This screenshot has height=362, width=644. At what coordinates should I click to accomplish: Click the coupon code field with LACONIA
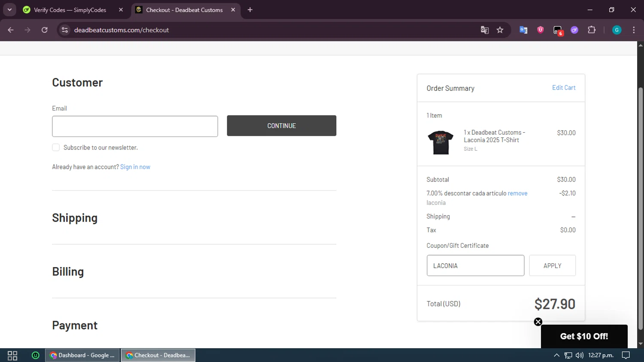point(475,265)
